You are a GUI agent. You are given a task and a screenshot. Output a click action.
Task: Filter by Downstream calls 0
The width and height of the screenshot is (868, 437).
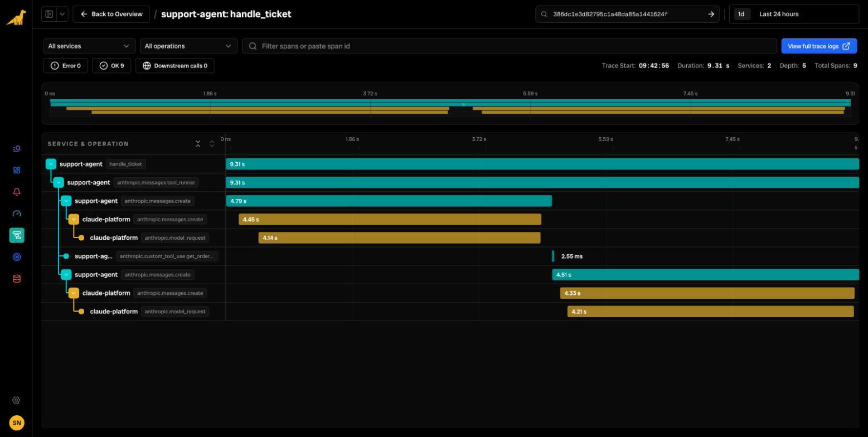pyautogui.click(x=175, y=66)
